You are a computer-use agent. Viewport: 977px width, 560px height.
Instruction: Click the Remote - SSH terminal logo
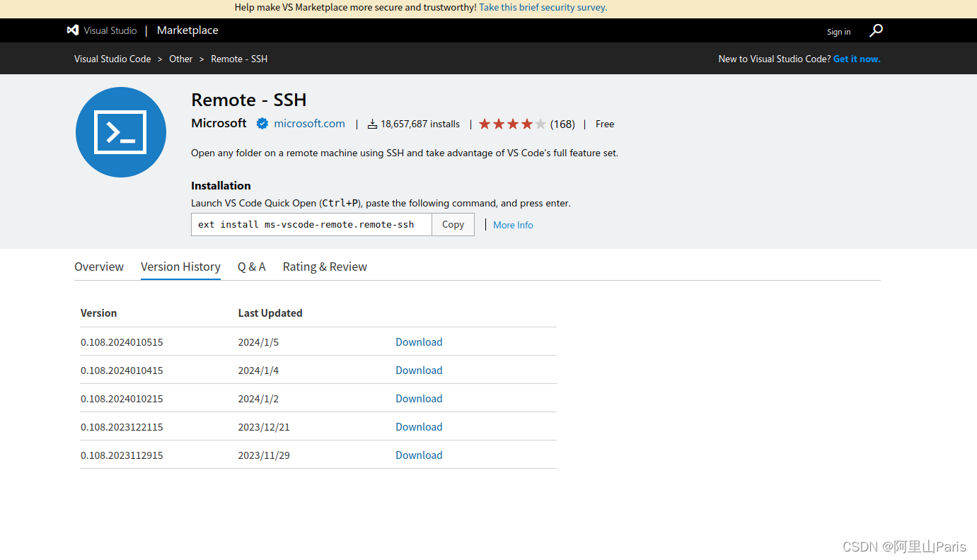(121, 132)
